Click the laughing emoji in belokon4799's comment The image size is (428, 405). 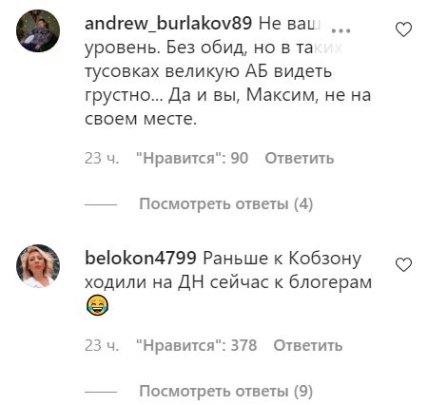(97, 306)
